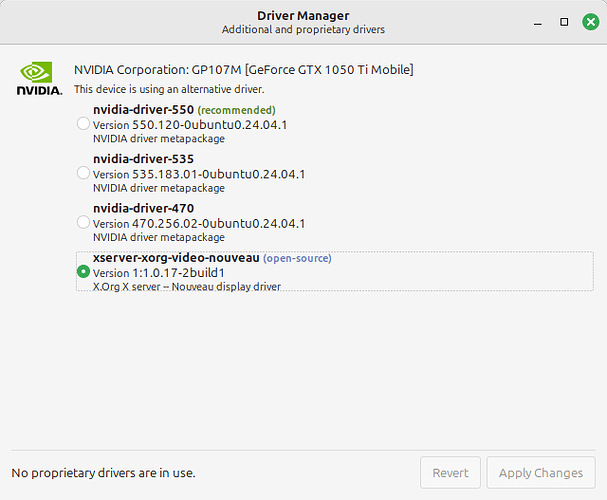
Task: Click the GeForce GTX 1050 Ti device title
Action: tap(243, 70)
